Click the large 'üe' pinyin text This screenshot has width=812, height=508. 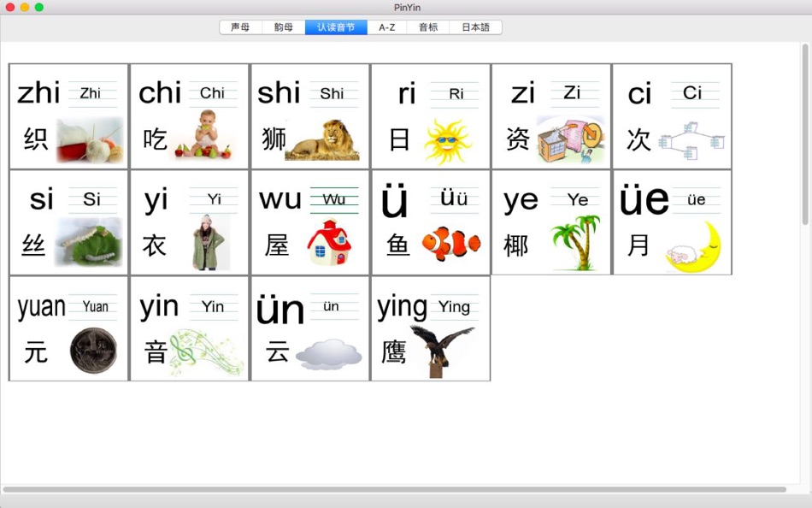[x=644, y=199]
